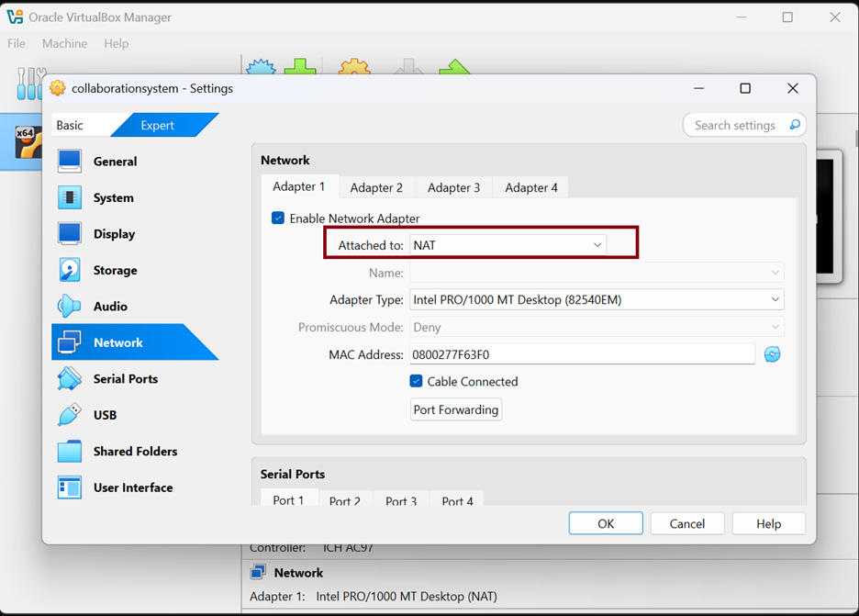
Task: Open Serial Ports Port 2 tab
Action: (345, 498)
